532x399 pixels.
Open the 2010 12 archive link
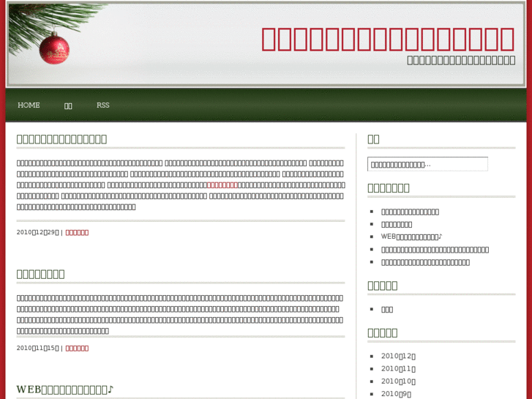click(398, 356)
